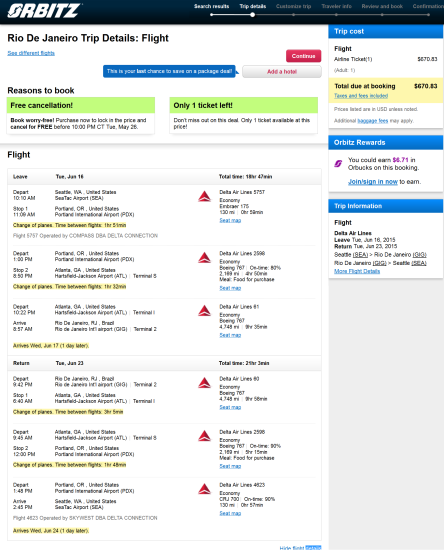Open the baggage fees link
This screenshot has height=550, width=444.
click(x=372, y=121)
